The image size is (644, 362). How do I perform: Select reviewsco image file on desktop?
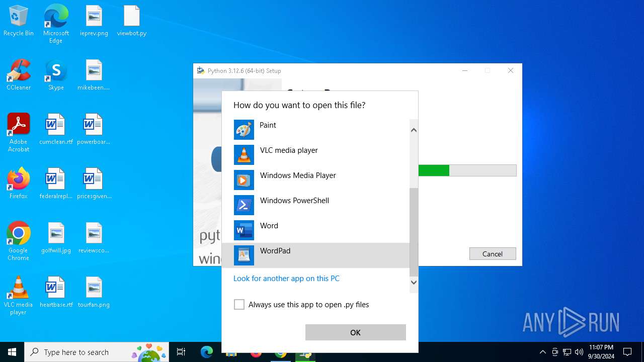94,238
